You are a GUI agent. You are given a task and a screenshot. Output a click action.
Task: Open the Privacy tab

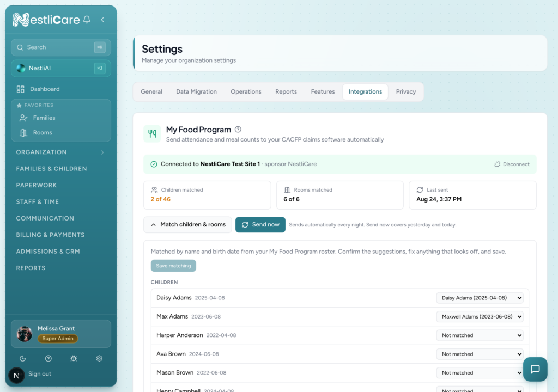(406, 92)
